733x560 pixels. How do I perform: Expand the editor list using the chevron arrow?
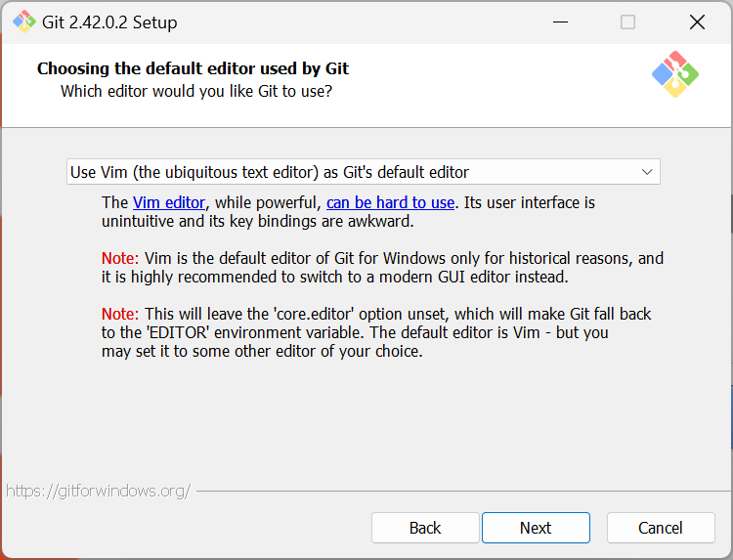pyautogui.click(x=647, y=172)
